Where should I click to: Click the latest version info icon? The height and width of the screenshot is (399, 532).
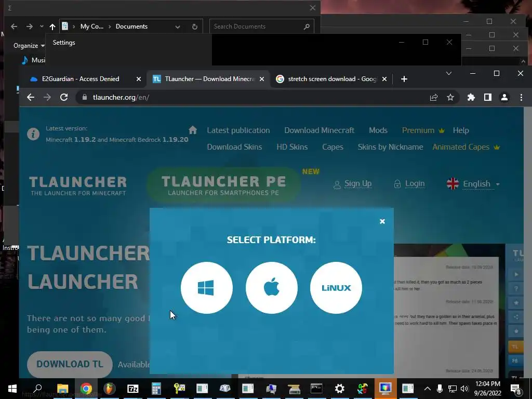click(x=33, y=134)
